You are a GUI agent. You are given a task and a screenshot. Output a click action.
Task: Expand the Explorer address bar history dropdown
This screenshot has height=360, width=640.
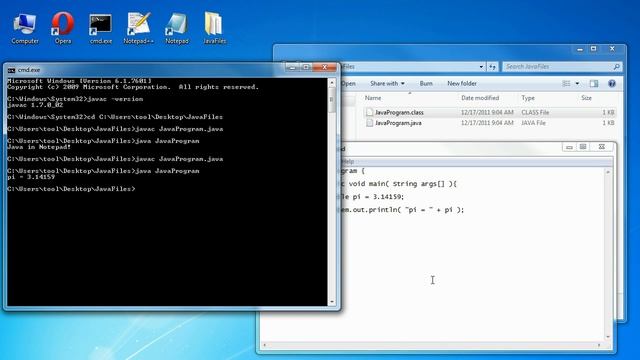(x=482, y=67)
